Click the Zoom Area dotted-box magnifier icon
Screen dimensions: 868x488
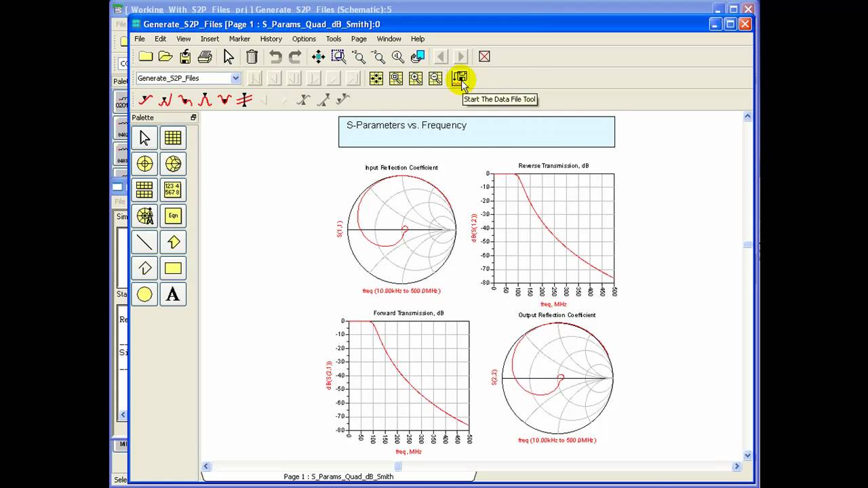338,57
